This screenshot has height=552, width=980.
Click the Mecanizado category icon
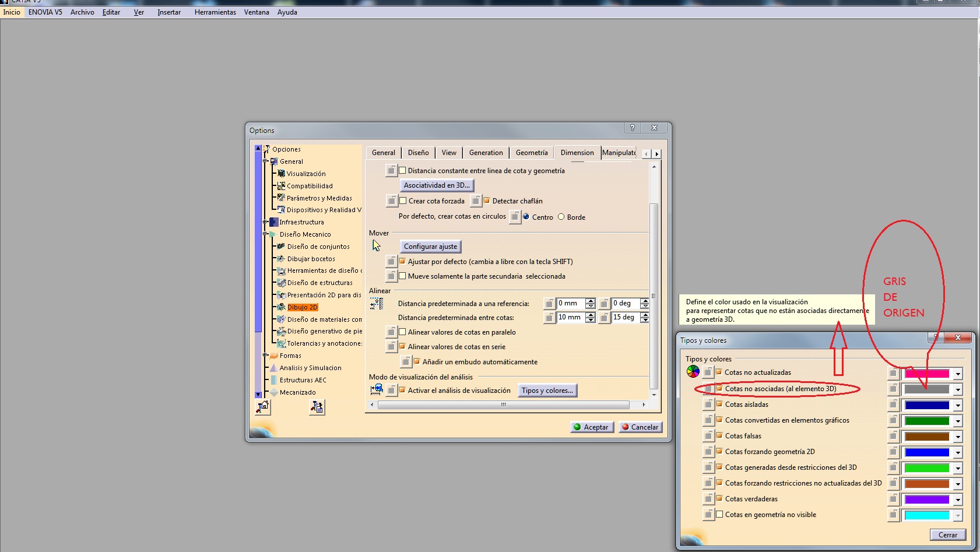[x=273, y=392]
